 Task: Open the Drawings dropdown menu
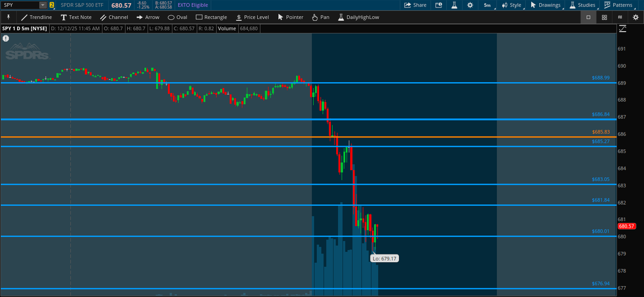[x=546, y=5]
